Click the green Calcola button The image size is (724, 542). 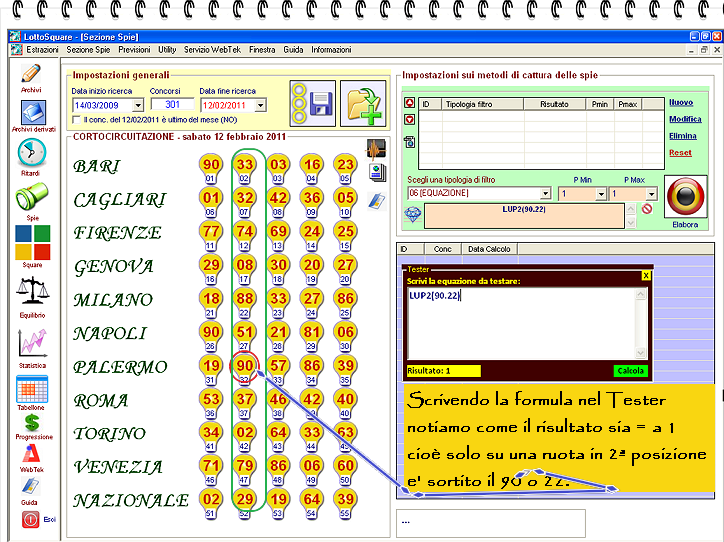(x=631, y=371)
